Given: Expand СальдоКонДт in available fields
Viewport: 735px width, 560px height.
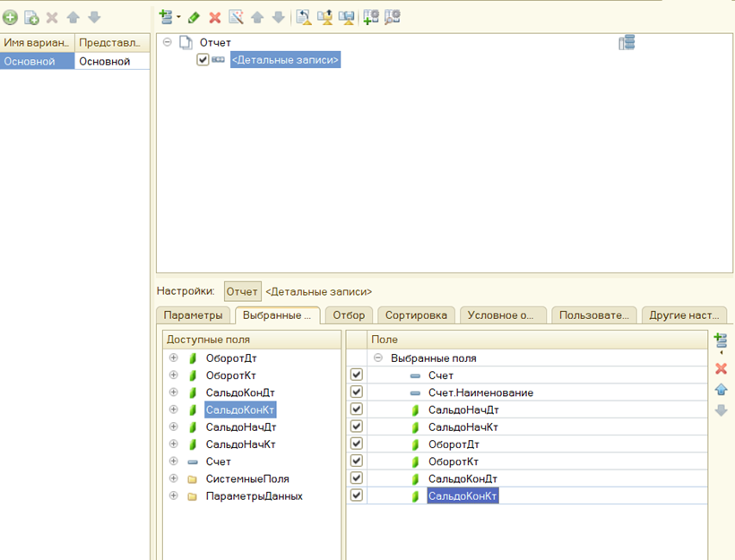Looking at the screenshot, I should [x=173, y=392].
